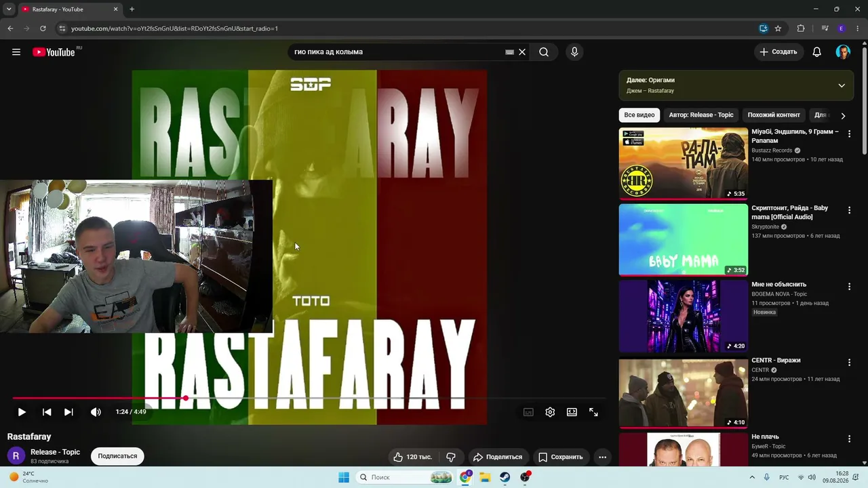Focus the browser address bar URL

click(x=174, y=28)
